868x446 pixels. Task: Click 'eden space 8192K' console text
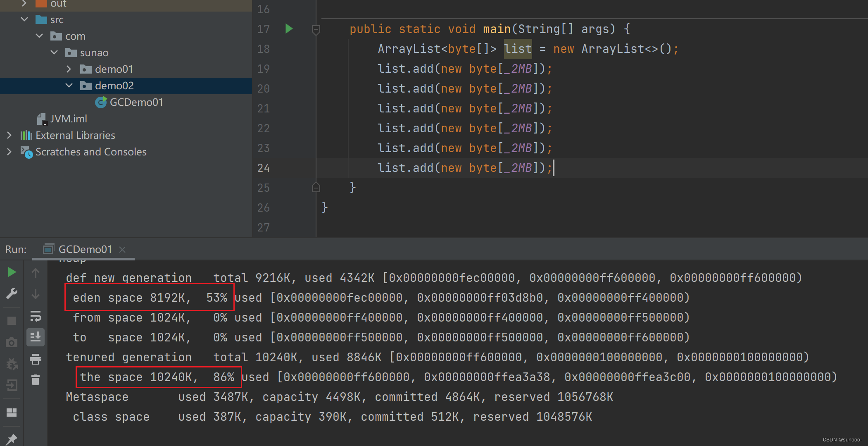(x=129, y=298)
